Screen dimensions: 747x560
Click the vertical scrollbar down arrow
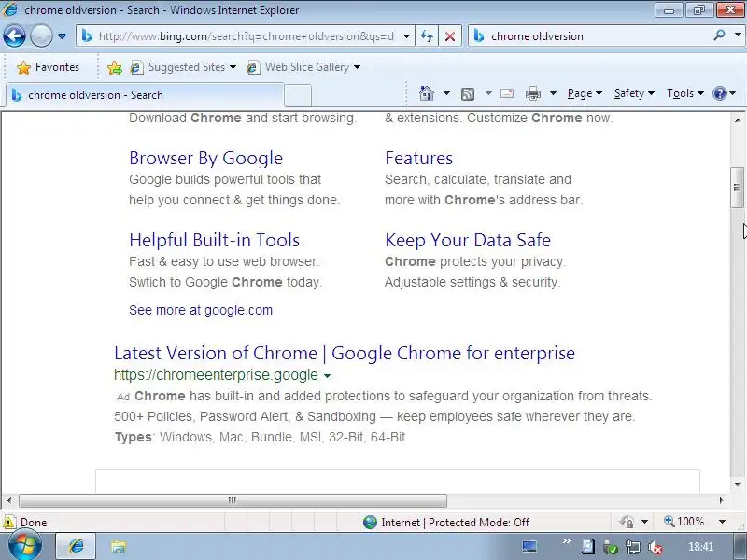[x=737, y=484]
